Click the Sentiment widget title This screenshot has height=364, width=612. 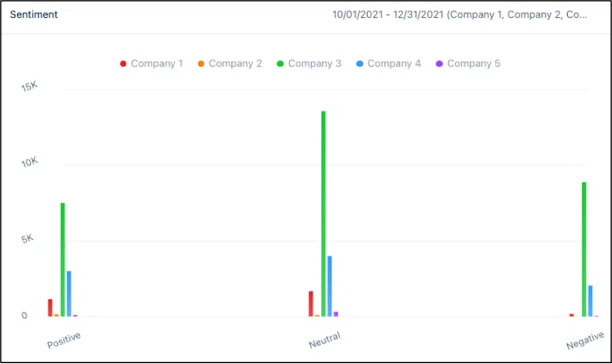click(33, 14)
